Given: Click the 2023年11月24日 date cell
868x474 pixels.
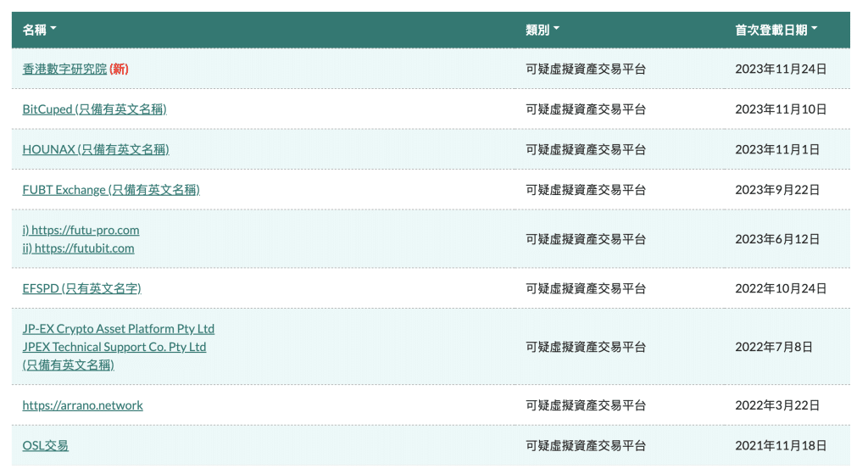Looking at the screenshot, I should tap(780, 69).
